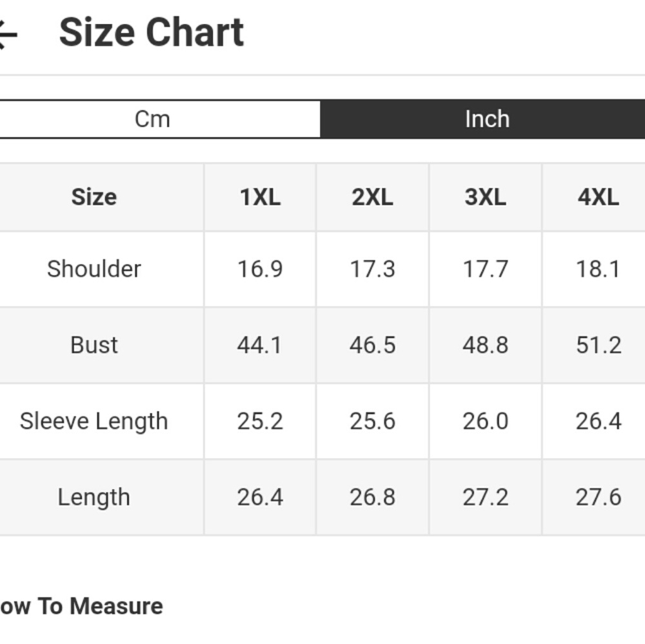Image resolution: width=645 pixels, height=644 pixels.
Task: Click the Length row label
Action: pos(94,497)
